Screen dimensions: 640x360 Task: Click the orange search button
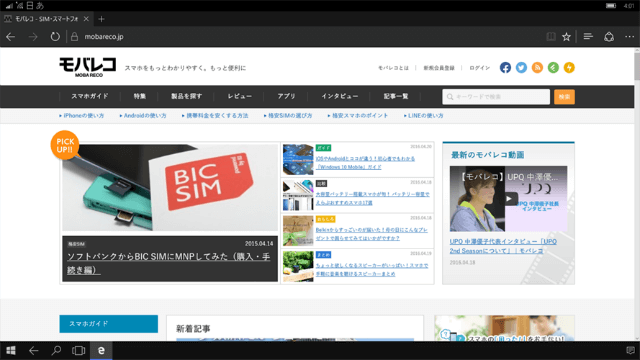pyautogui.click(x=564, y=97)
